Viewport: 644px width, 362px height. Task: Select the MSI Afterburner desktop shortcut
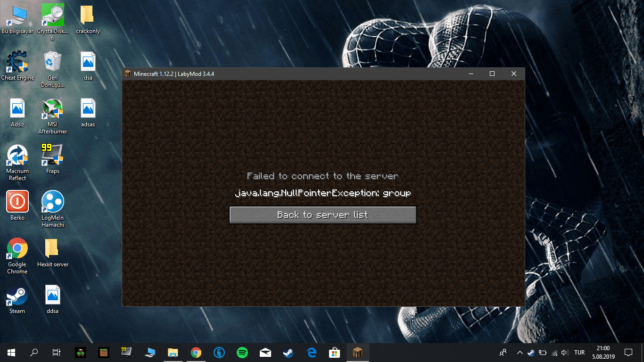tap(53, 116)
